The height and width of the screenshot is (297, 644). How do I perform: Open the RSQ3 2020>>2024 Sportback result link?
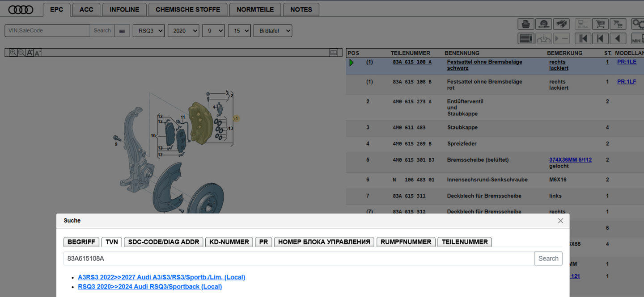150,287
